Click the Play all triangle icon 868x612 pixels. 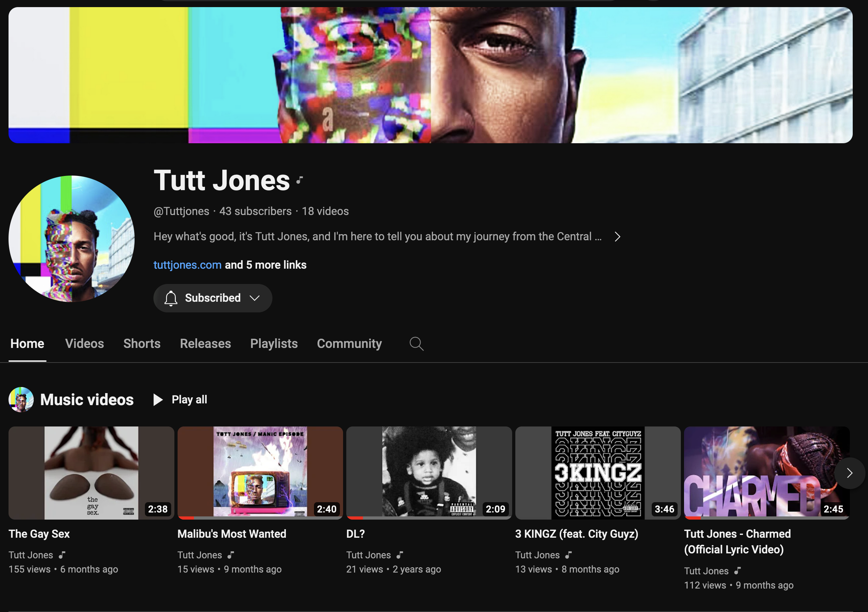click(x=158, y=400)
